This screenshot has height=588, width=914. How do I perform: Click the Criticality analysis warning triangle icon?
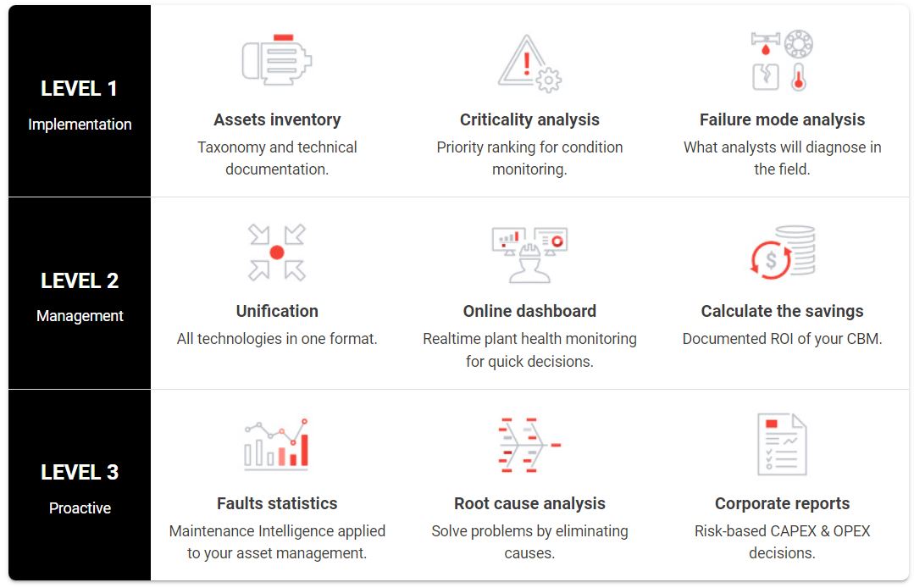pyautogui.click(x=529, y=63)
